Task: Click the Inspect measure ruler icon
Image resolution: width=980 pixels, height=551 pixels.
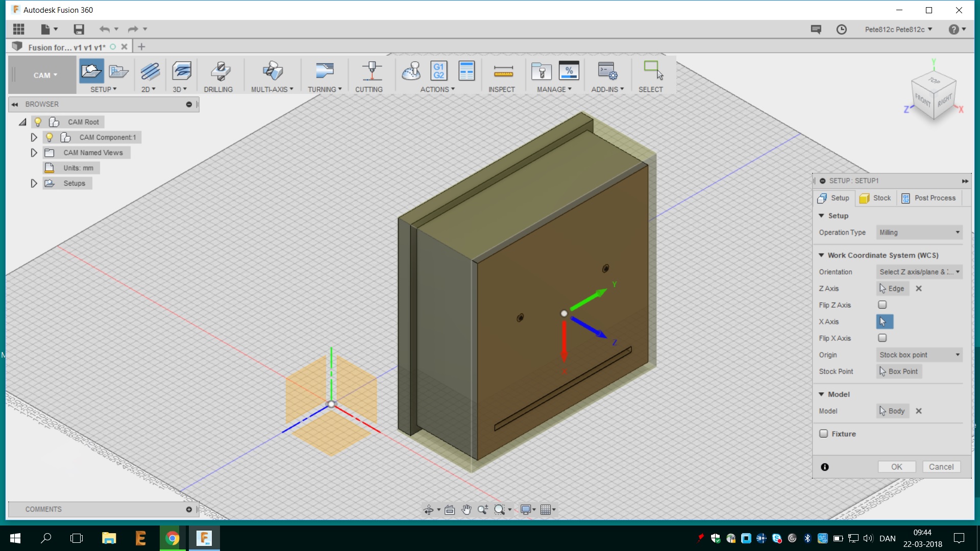Action: (x=503, y=71)
